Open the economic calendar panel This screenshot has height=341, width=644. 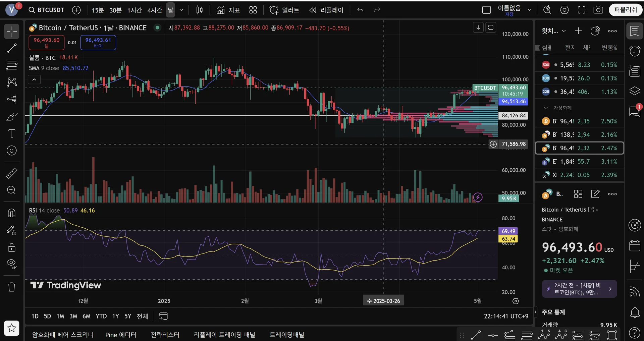[x=635, y=246]
